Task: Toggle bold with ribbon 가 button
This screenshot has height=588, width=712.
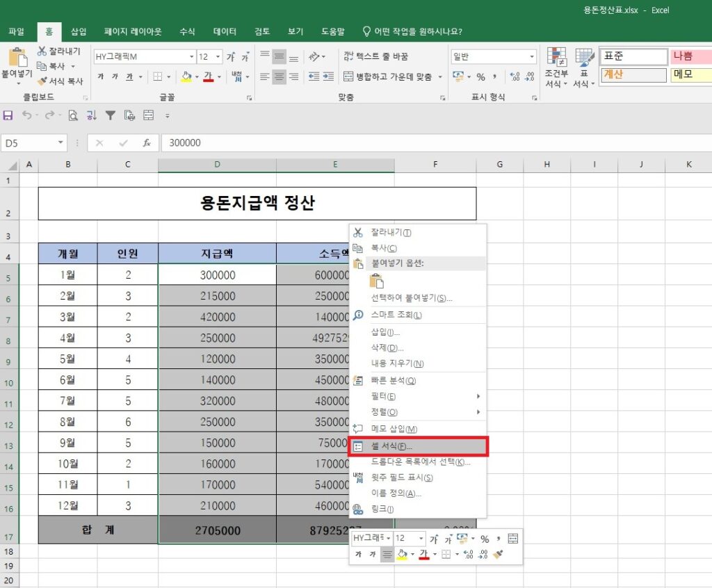Action: tap(100, 76)
